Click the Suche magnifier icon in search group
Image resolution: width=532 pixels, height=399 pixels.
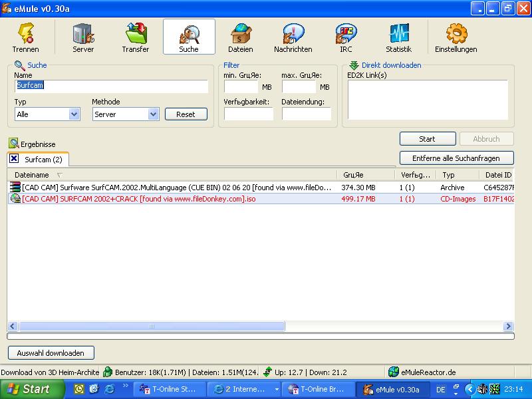tap(19, 65)
